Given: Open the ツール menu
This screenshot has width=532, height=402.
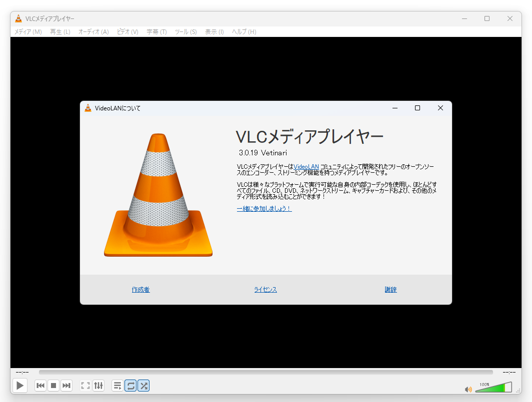Looking at the screenshot, I should (185, 31).
